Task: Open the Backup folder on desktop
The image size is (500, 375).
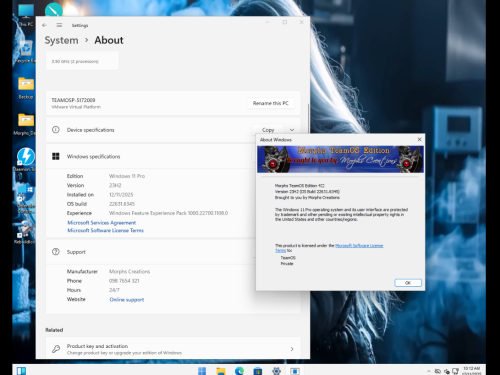Action: tap(26, 88)
